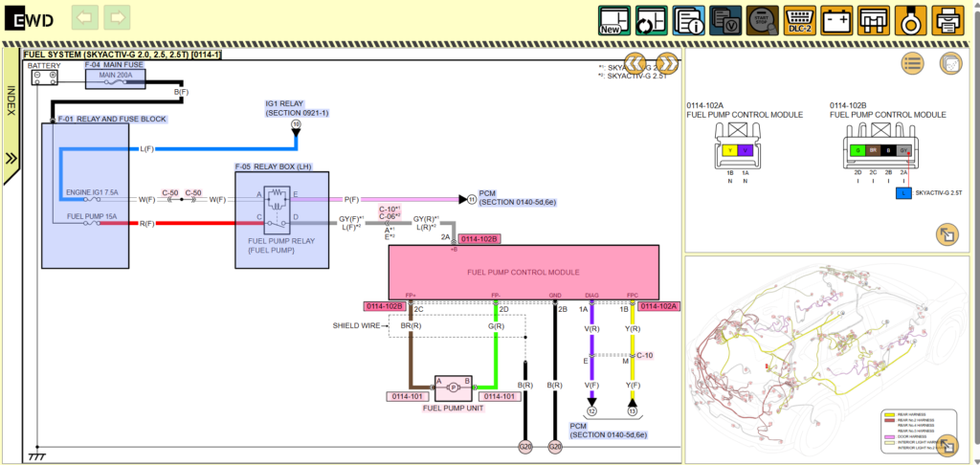The image size is (980, 465).
Task: Select connector tag 0114-102B near terminal 2C
Action: 385,306
